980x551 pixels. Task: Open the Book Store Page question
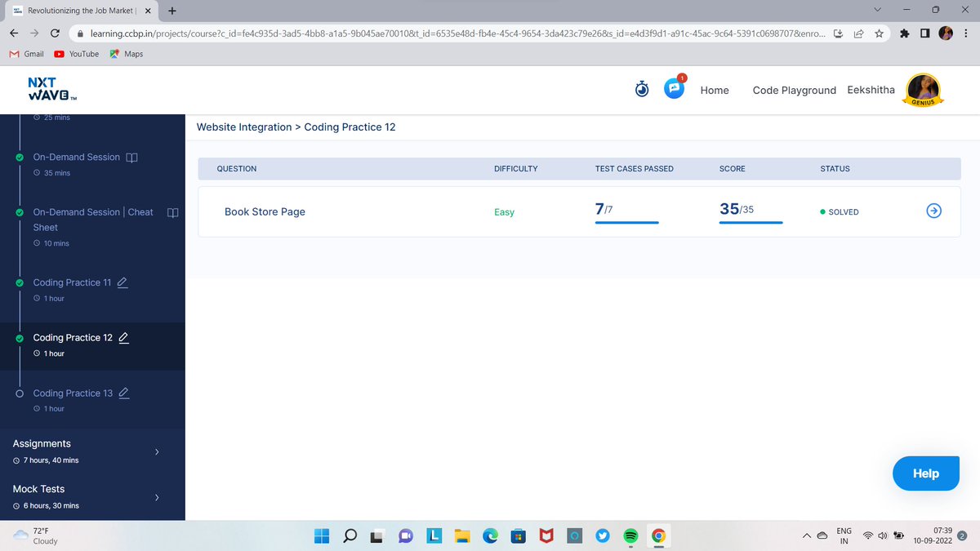[265, 211]
